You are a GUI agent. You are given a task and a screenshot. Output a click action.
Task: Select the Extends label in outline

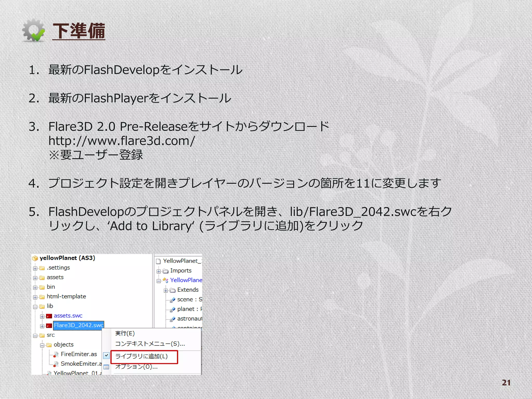[188, 290]
